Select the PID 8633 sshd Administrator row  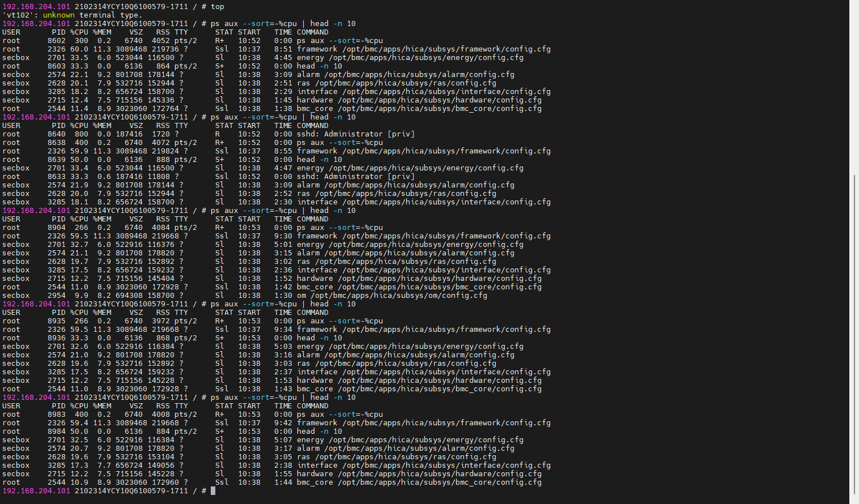pyautogui.click(x=209, y=177)
